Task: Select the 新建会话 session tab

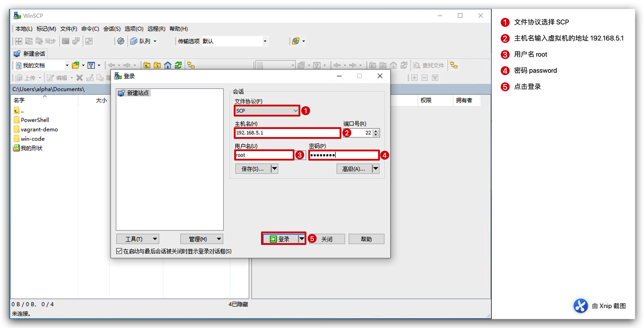Action: 30,54
